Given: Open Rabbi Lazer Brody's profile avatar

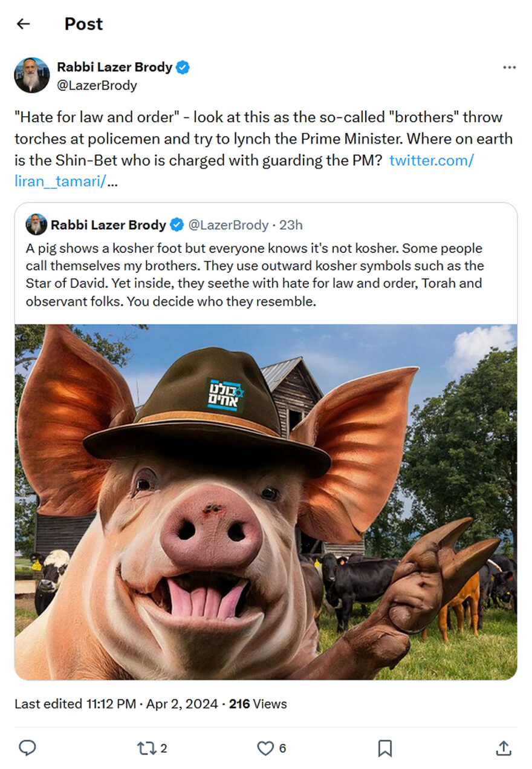Looking at the screenshot, I should (x=32, y=75).
